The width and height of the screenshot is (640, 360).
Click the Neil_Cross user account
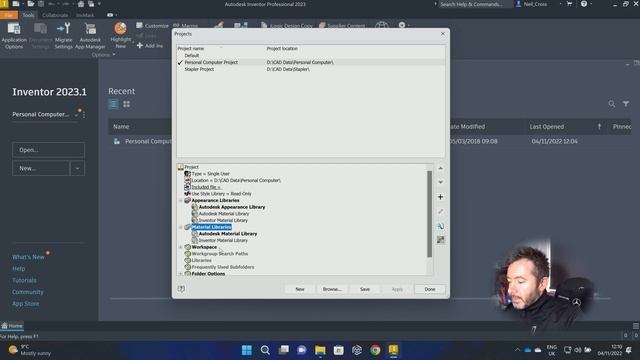[x=531, y=4]
